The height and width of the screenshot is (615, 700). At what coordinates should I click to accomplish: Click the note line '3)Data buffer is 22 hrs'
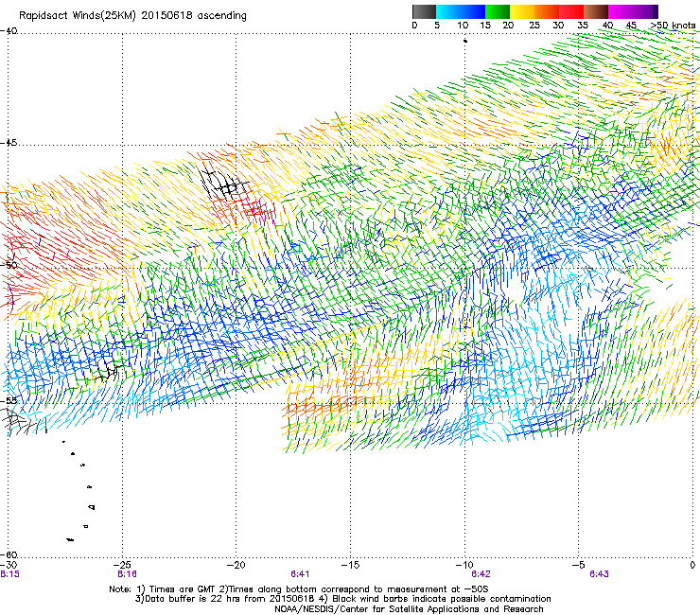pyautogui.click(x=342, y=599)
